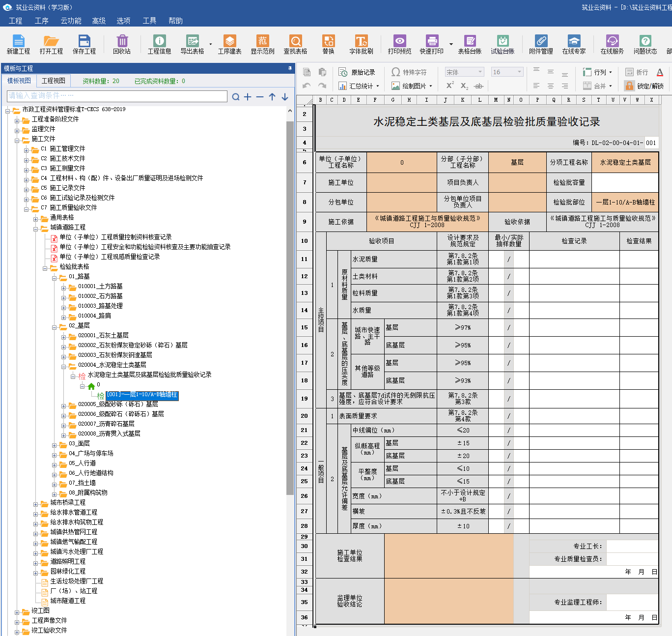Contact 在线专家 online expert
Screen dimensions: 672x636
574,44
